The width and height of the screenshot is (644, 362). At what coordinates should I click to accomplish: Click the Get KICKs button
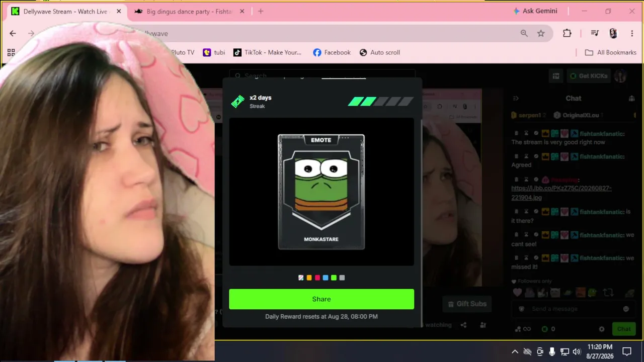click(588, 76)
